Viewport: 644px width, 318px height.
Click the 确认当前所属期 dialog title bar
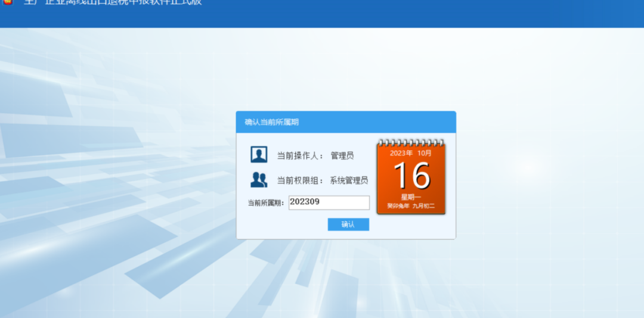pos(346,122)
